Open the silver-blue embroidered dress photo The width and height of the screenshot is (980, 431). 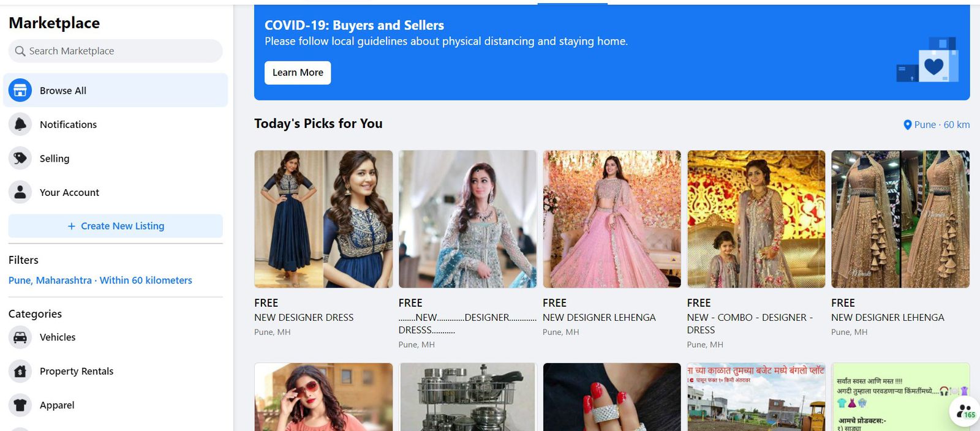(x=467, y=219)
